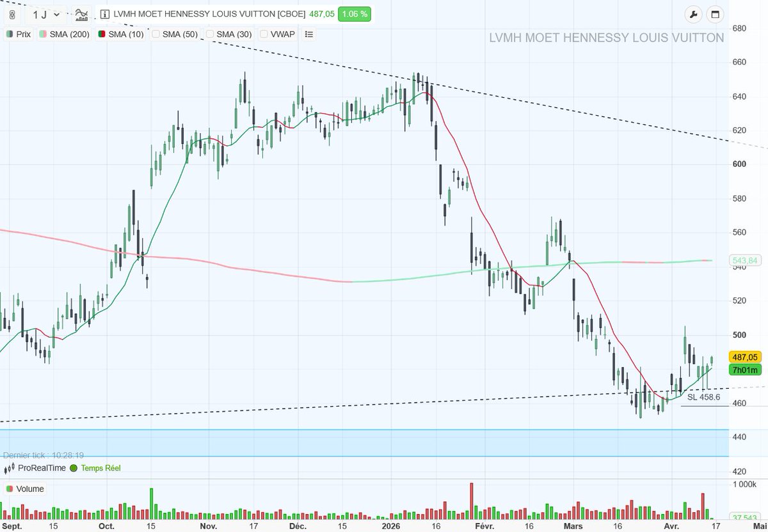Click the Déc. date axis label
768x532 pixels.
click(298, 526)
